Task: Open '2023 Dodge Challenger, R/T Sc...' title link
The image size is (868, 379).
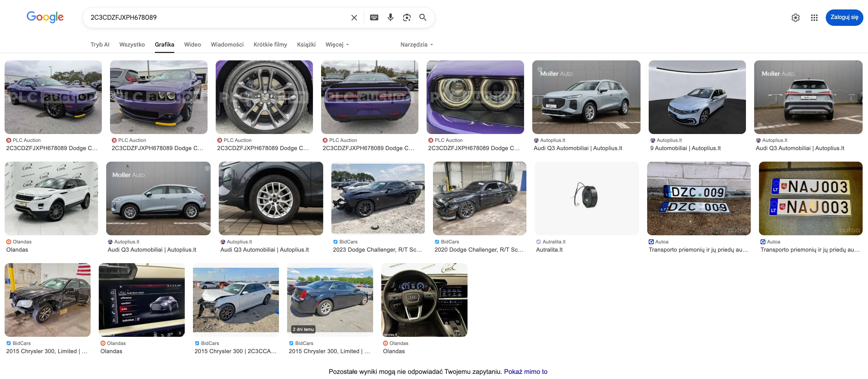Action: [377, 250]
